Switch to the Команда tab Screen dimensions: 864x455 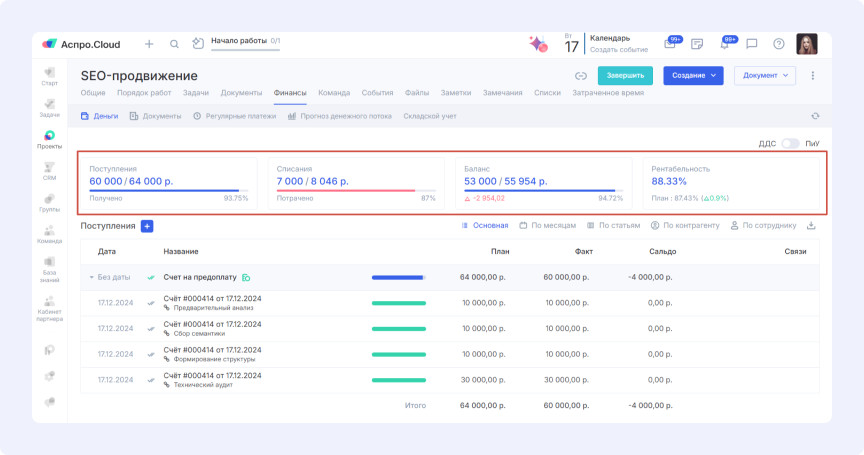[x=333, y=92]
